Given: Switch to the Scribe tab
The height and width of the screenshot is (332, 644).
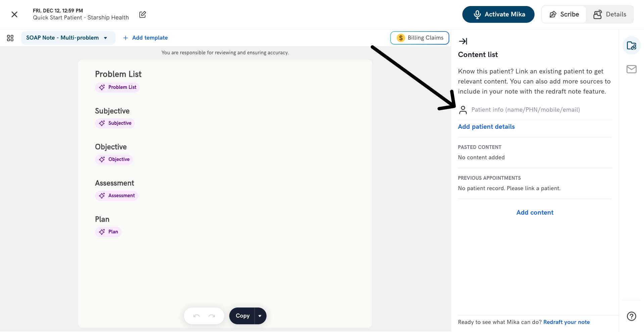Looking at the screenshot, I should click(x=564, y=14).
